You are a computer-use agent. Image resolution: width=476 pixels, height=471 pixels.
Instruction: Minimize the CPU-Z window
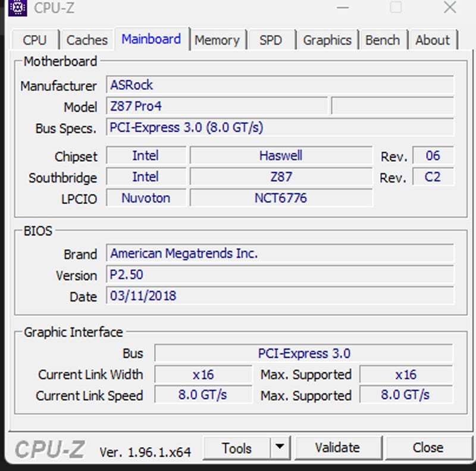click(343, 7)
